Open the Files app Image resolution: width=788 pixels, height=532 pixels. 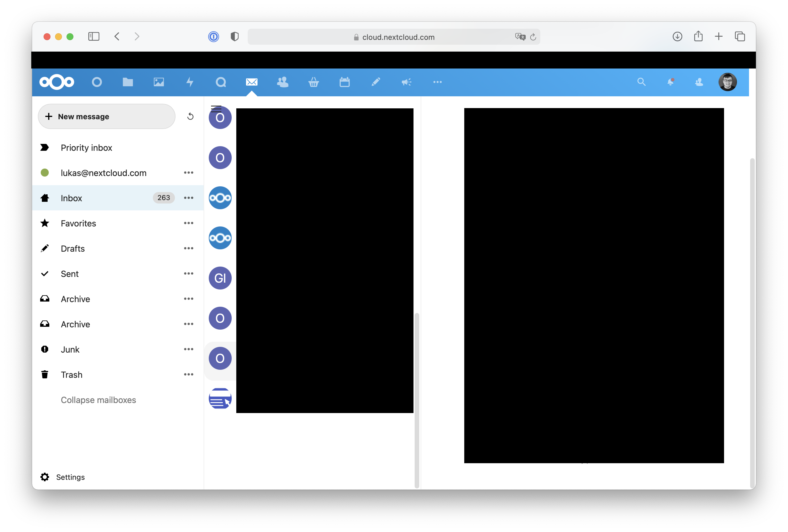coord(128,82)
